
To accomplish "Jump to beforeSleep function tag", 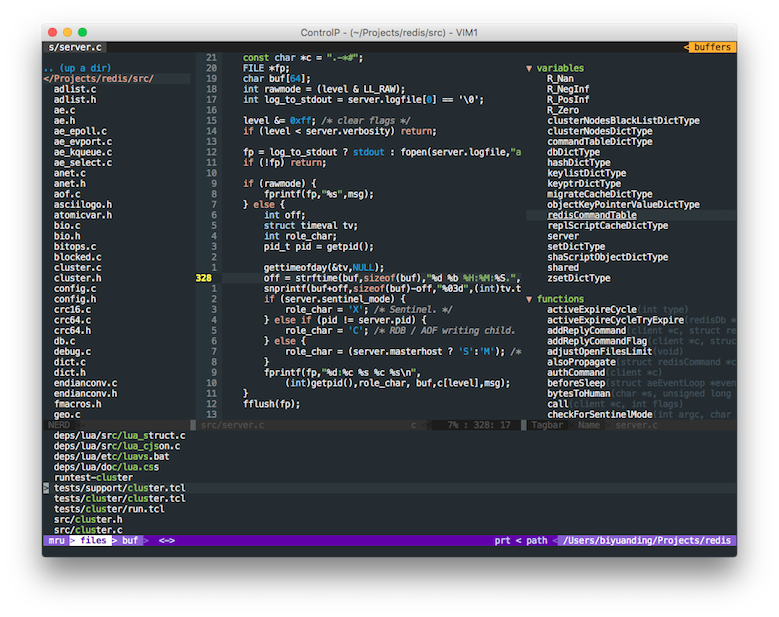I will tap(576, 383).
